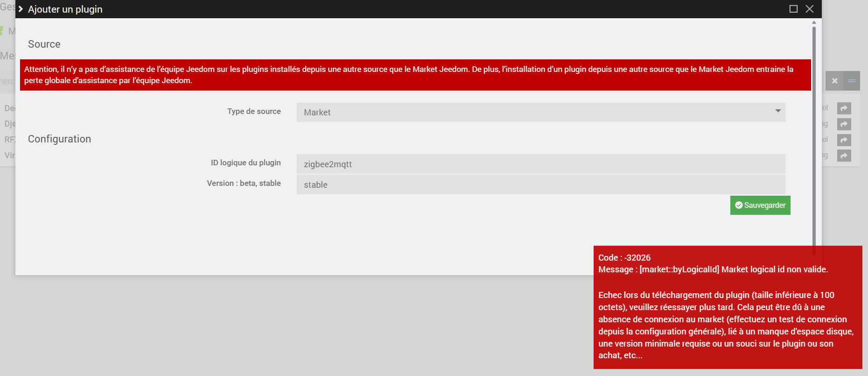Save the plugin with the Sauvegarder button

pyautogui.click(x=760, y=205)
